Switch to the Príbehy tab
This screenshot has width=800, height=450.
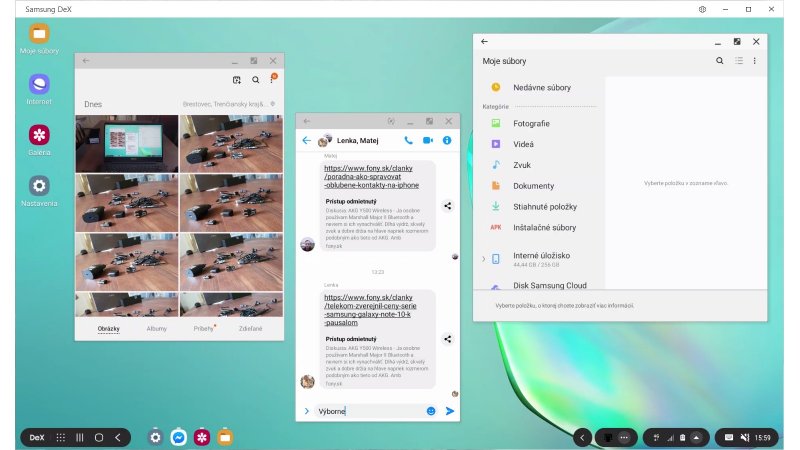coord(204,328)
